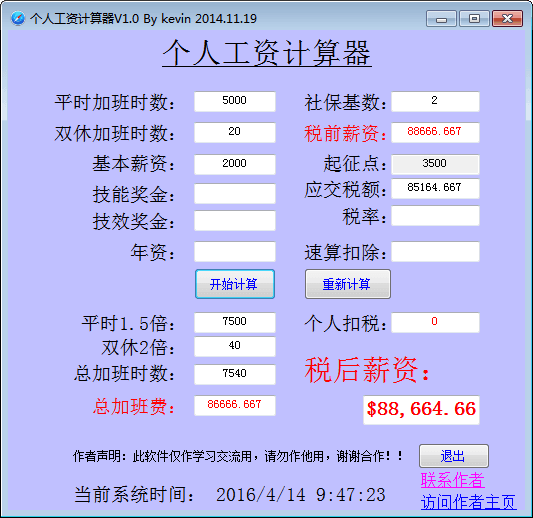Click the empty 年资 field
Image resolution: width=533 pixels, height=518 pixels.
(235, 252)
